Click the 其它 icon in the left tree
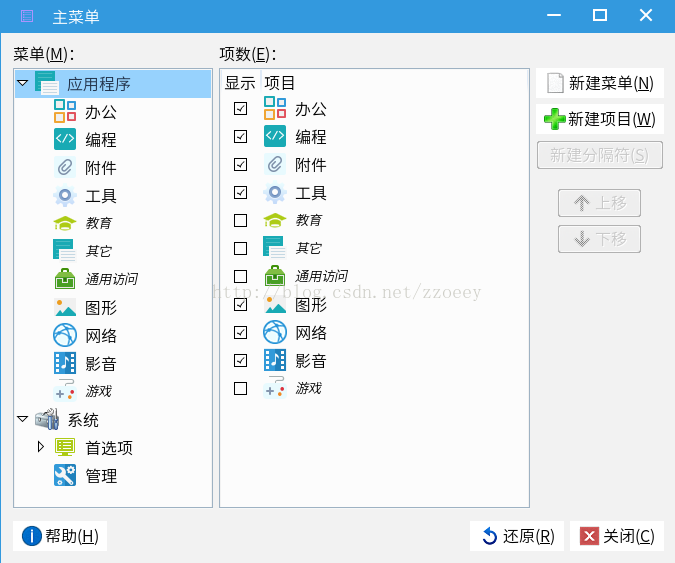Screen dimensions: 675x563 [65, 251]
